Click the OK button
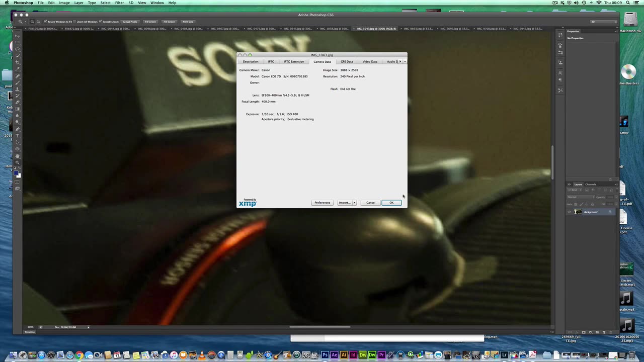The width and height of the screenshot is (644, 362). click(391, 203)
